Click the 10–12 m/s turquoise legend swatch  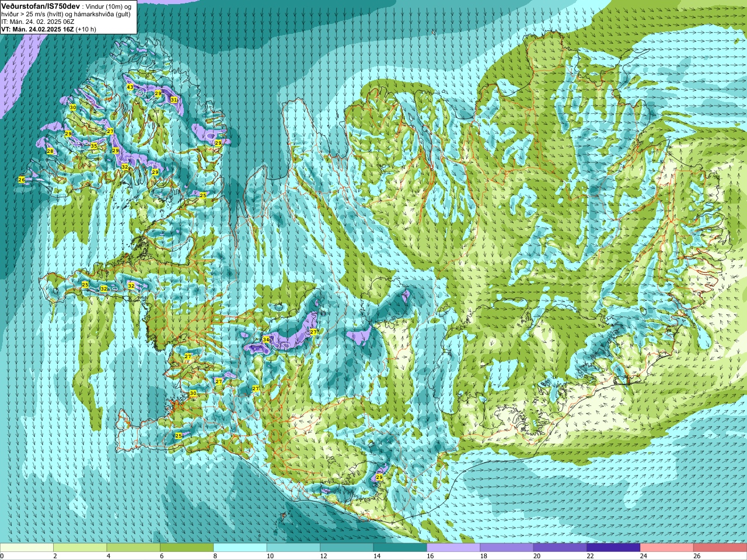(x=294, y=548)
